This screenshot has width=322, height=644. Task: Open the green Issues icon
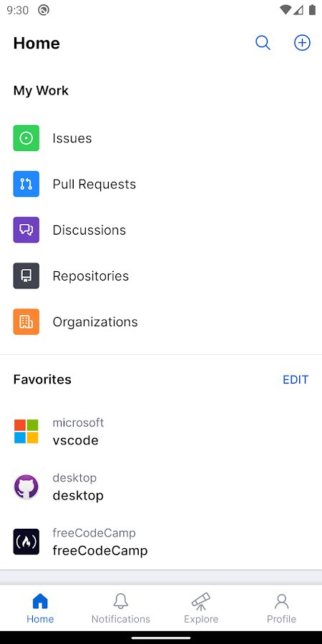click(26, 138)
